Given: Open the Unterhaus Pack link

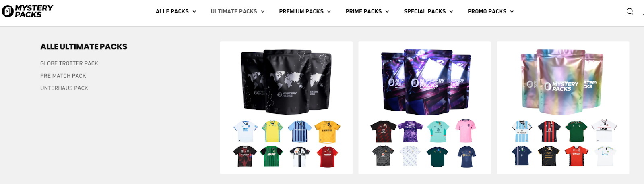Looking at the screenshot, I should 64,88.
